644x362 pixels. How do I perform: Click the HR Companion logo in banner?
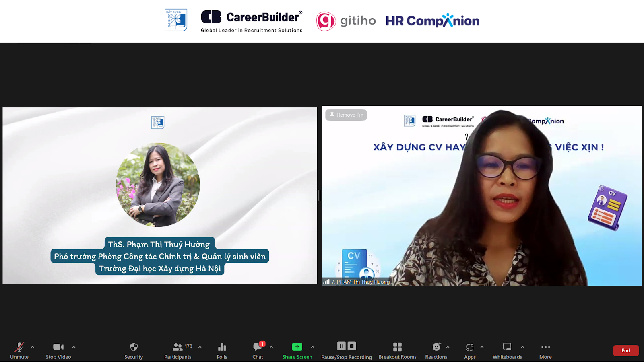point(433,21)
